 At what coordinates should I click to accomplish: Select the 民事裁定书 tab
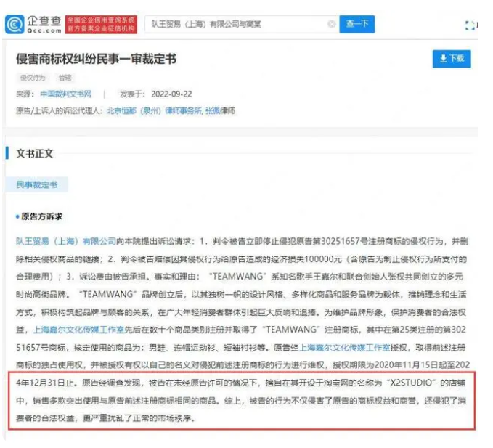coord(36,184)
